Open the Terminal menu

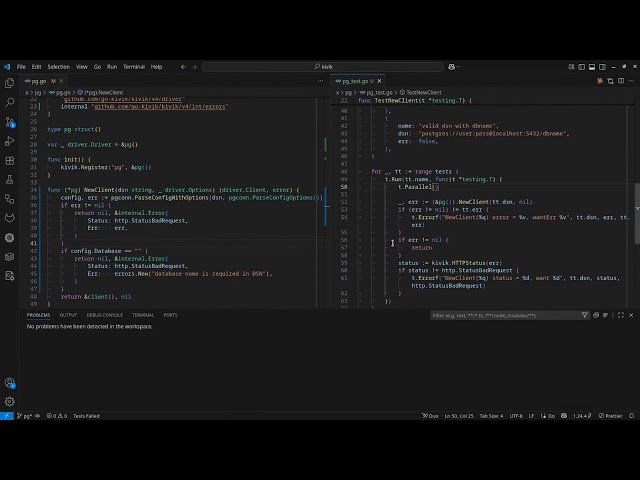tap(134, 67)
